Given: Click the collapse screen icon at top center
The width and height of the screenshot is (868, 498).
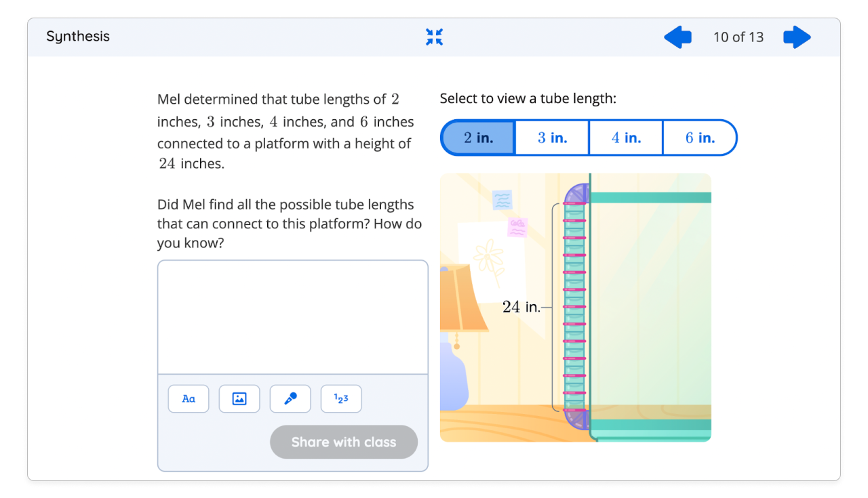Looking at the screenshot, I should coord(433,37).
